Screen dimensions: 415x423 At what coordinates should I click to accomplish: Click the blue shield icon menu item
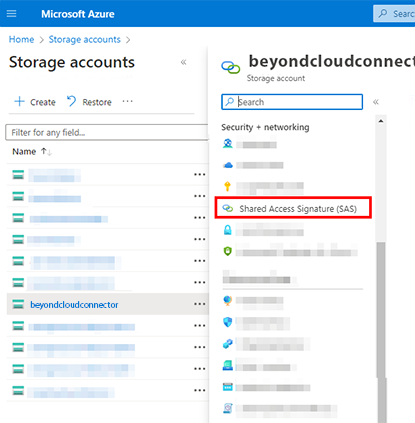coord(228,322)
